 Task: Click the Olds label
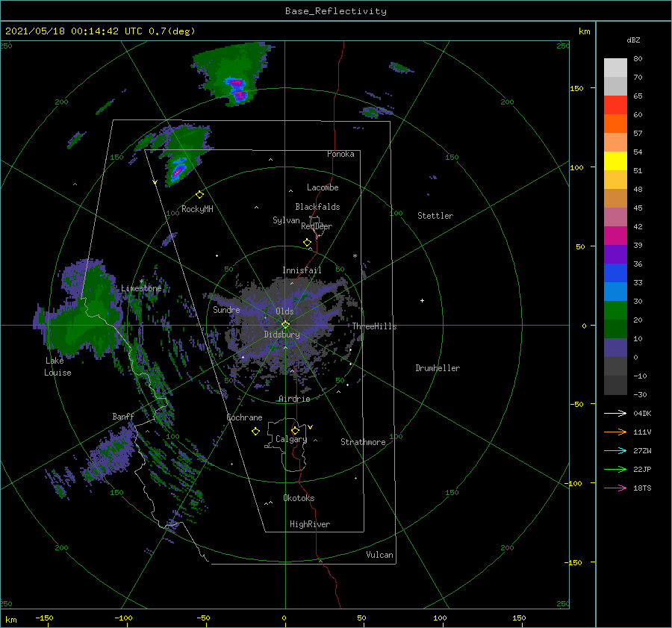click(x=284, y=311)
